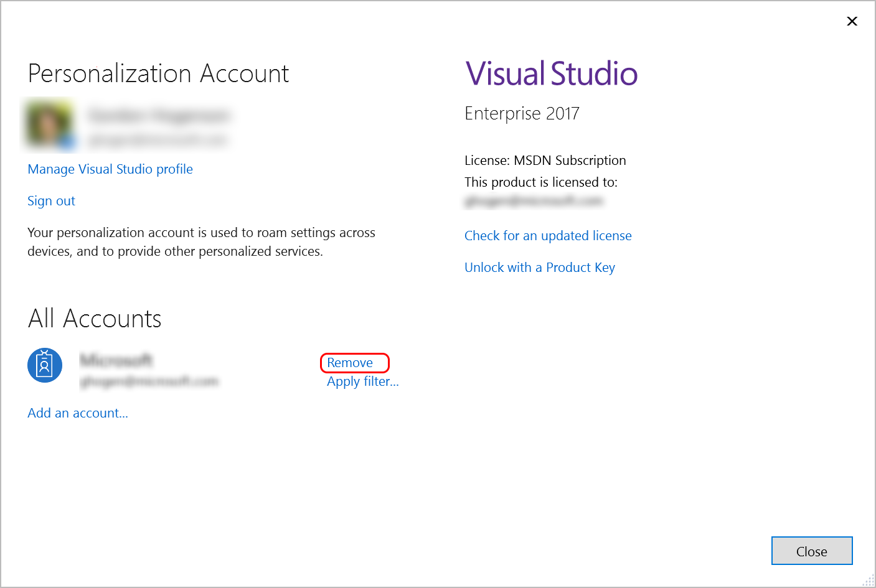Click the Microsoft account badge icon
Screen dimensions: 876x588
pos(44,365)
